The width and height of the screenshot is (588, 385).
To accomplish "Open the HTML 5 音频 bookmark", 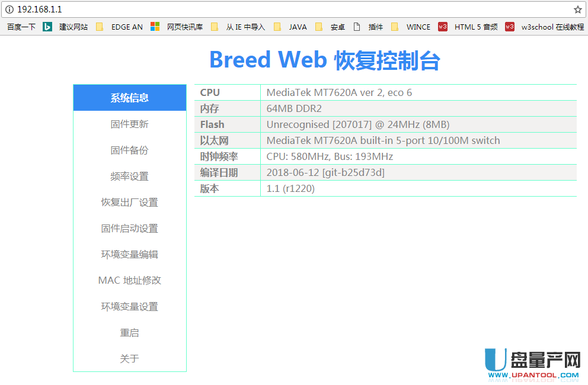I will click(x=468, y=27).
